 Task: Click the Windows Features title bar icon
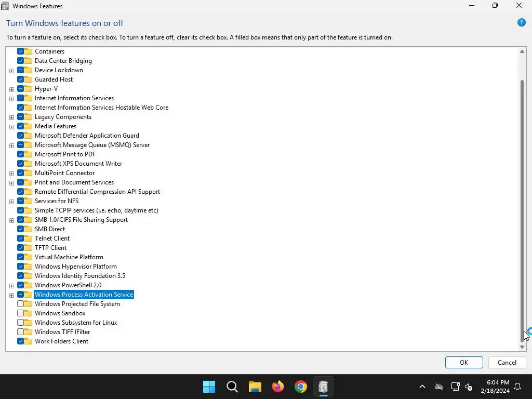pos(5,6)
